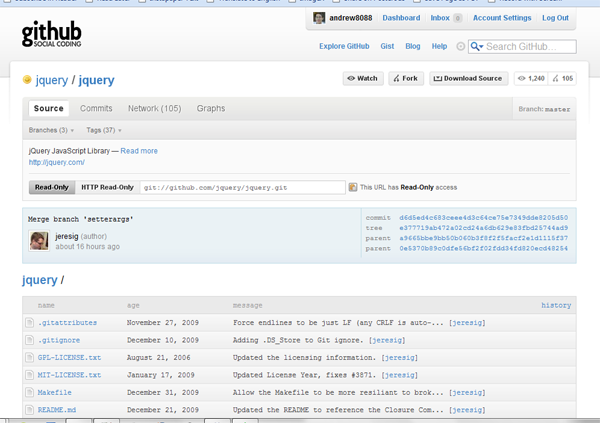
Task: Expand the Branches (3) dropdown
Action: pos(51,131)
